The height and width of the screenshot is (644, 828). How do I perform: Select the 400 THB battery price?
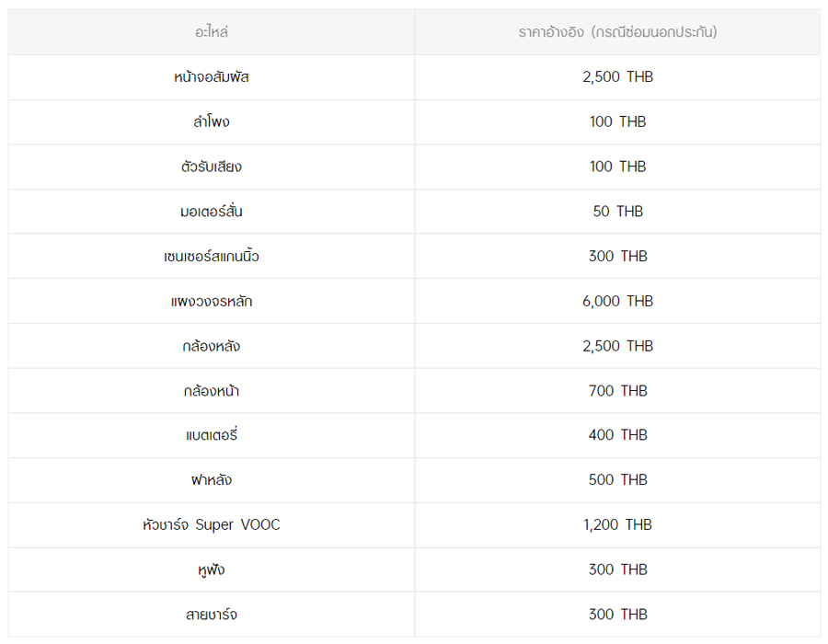pos(617,435)
